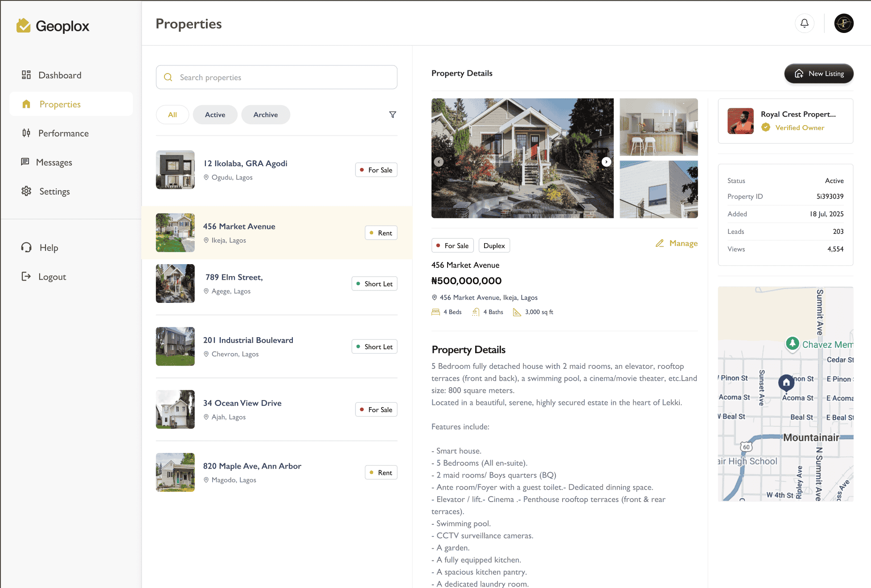Show previous photo in gallery

(439, 162)
